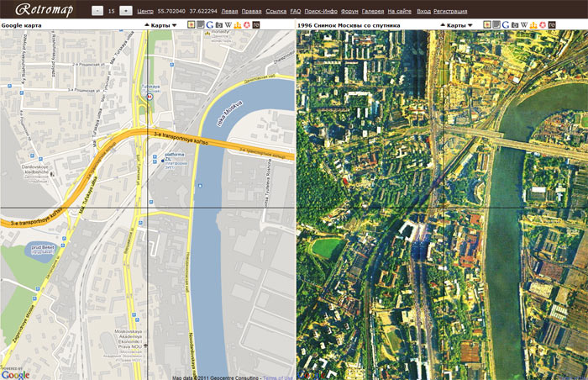Click right pane Google G icon
Viewport: 588px width, 380px height.
pos(506,24)
